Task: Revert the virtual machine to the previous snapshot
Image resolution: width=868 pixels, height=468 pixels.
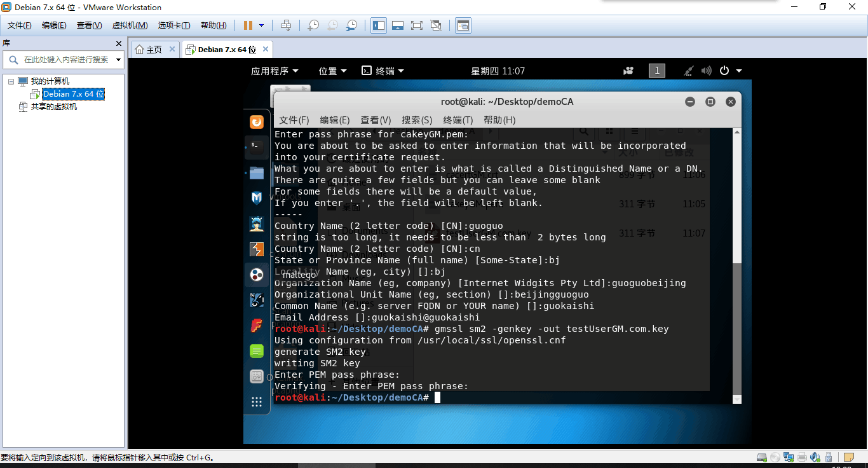Action: (332, 25)
